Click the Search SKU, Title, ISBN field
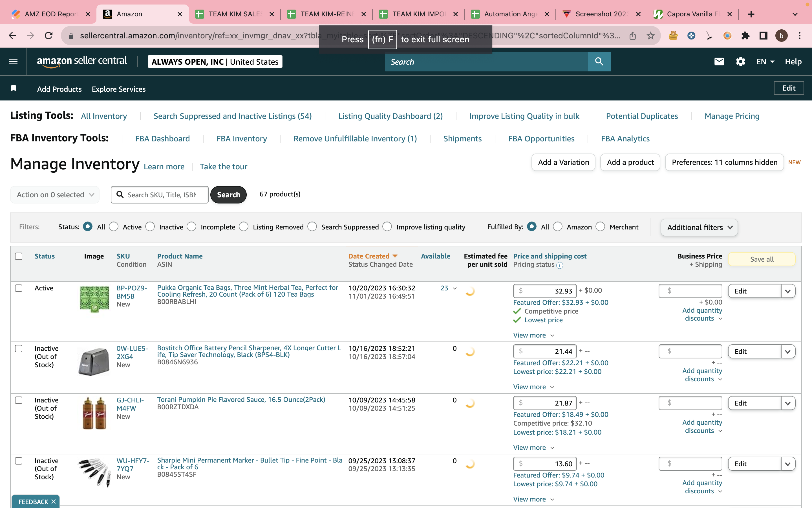 160,194
